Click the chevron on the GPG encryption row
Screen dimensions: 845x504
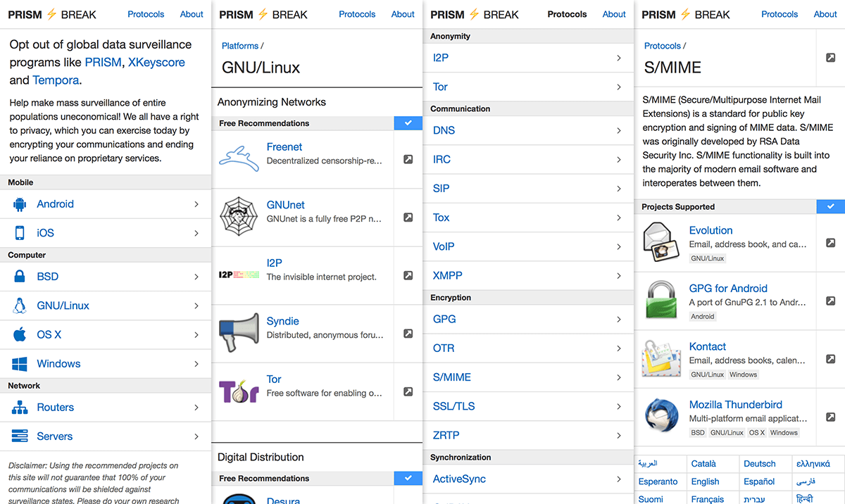pos(619,320)
